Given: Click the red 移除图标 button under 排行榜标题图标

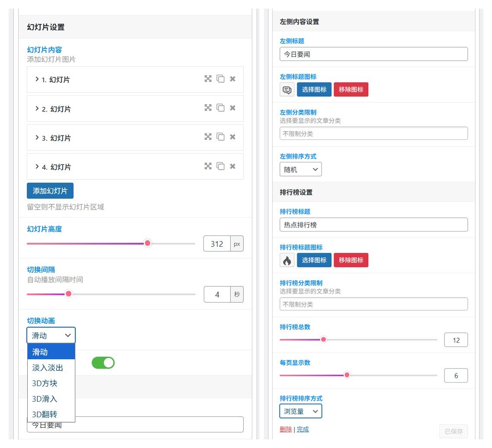Looking at the screenshot, I should pyautogui.click(x=351, y=260).
